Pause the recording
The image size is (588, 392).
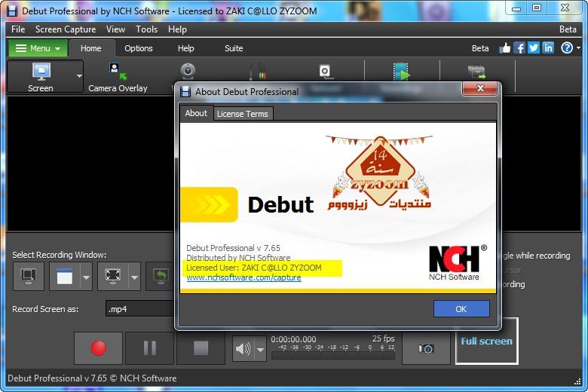[x=149, y=348]
